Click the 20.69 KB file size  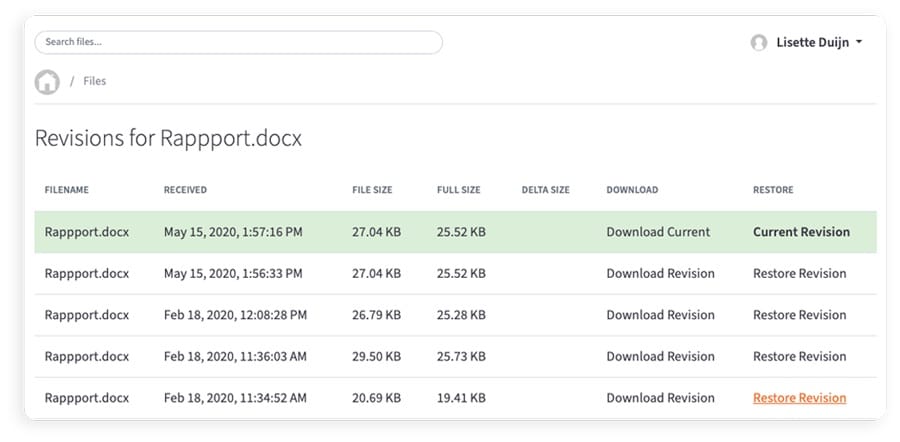pos(376,398)
